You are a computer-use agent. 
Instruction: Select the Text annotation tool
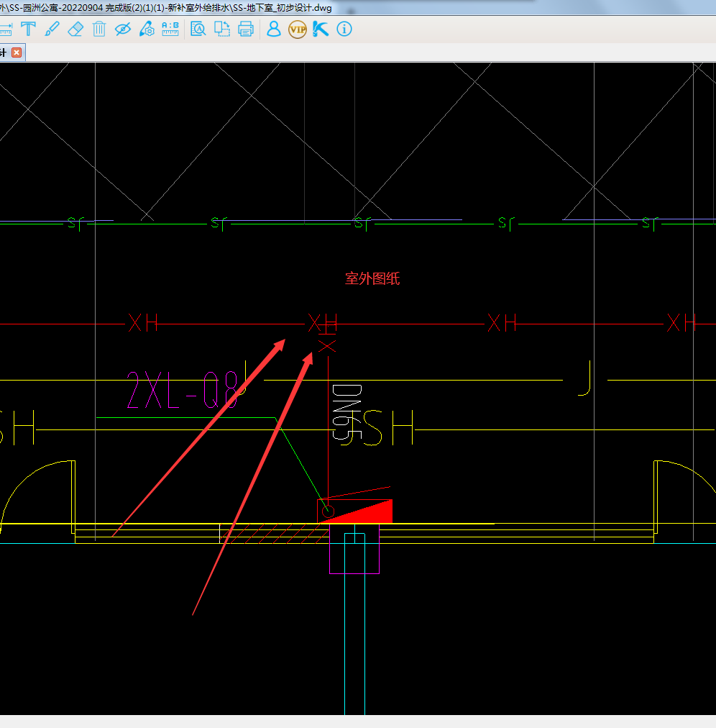(x=28, y=29)
